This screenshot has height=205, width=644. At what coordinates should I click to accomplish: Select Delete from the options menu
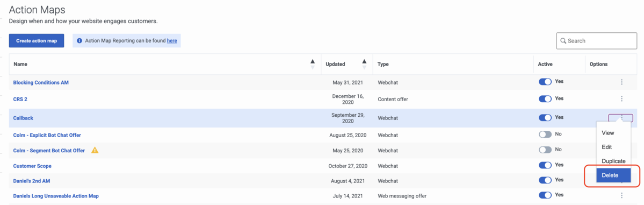click(x=613, y=175)
